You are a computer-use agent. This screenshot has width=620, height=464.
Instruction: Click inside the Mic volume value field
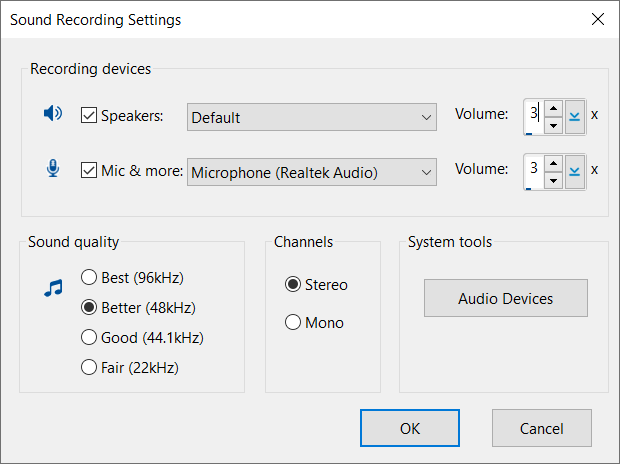(534, 168)
